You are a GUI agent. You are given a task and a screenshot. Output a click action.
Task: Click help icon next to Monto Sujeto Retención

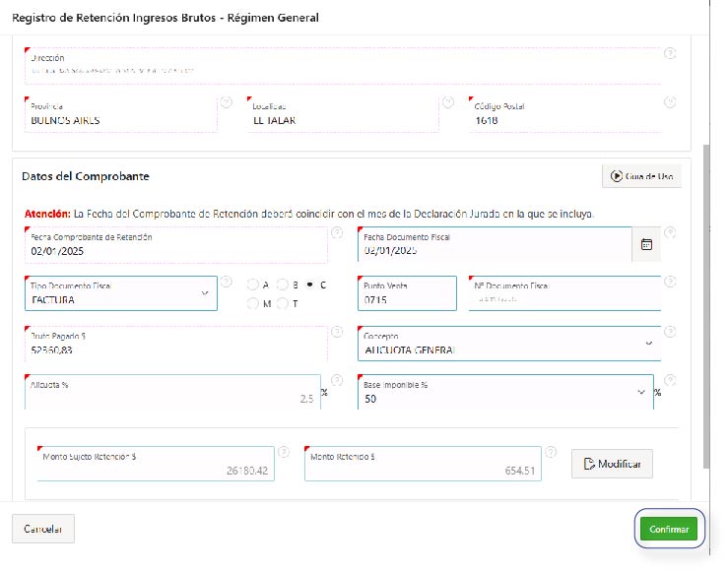(x=283, y=452)
